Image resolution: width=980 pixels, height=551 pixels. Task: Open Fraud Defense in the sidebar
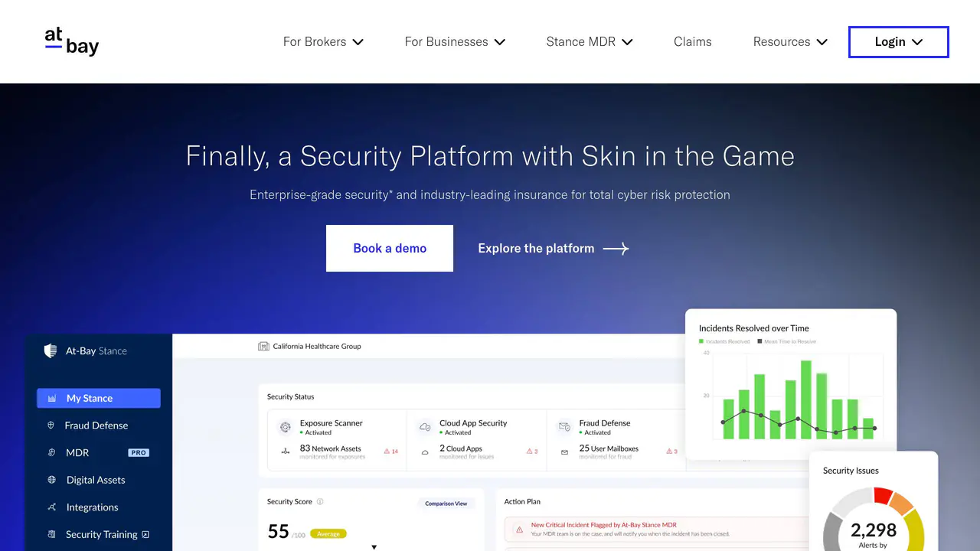(x=96, y=425)
